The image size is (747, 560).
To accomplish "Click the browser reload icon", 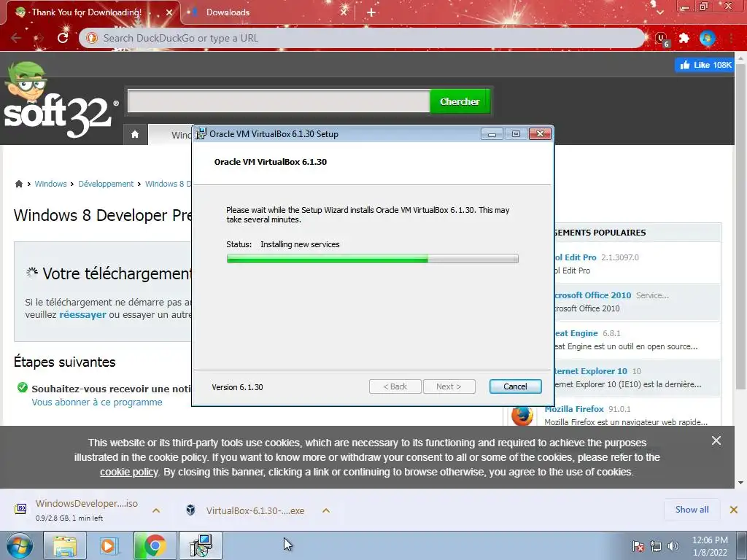I will (63, 38).
